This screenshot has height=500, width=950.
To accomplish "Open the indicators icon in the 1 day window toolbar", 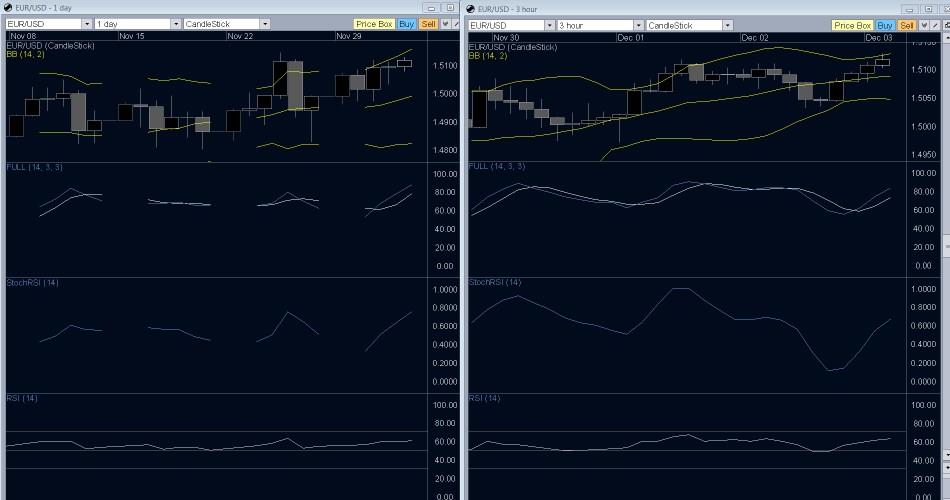I will 446,24.
